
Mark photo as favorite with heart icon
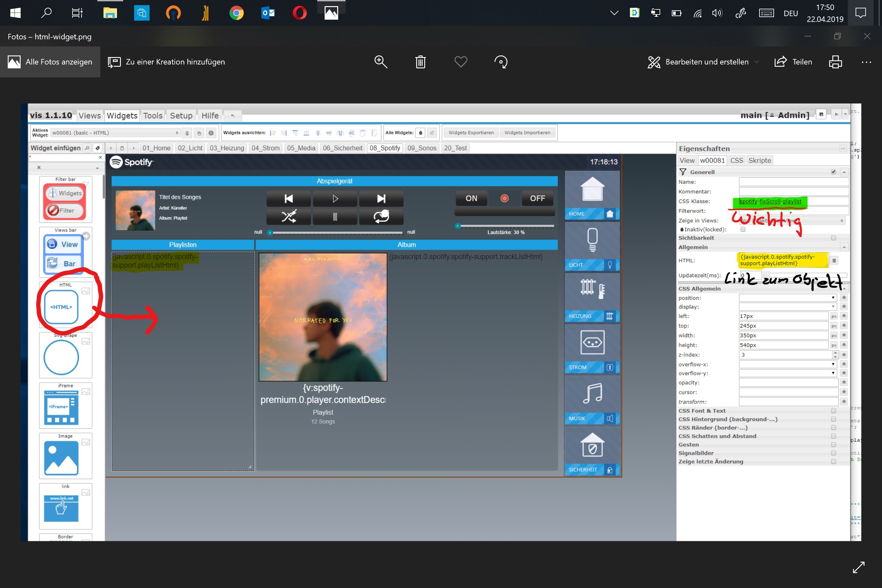pyautogui.click(x=460, y=62)
